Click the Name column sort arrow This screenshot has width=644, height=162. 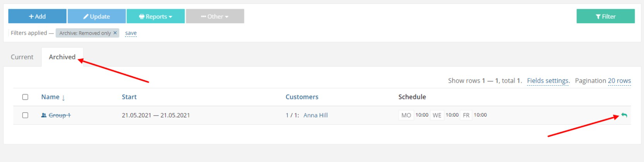coord(64,97)
